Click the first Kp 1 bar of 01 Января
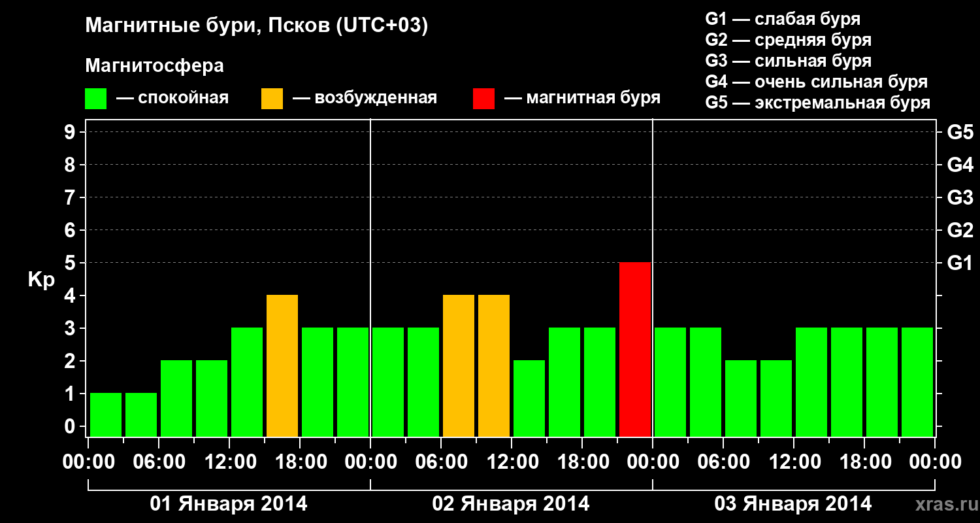This screenshot has width=980, height=523. [106, 414]
